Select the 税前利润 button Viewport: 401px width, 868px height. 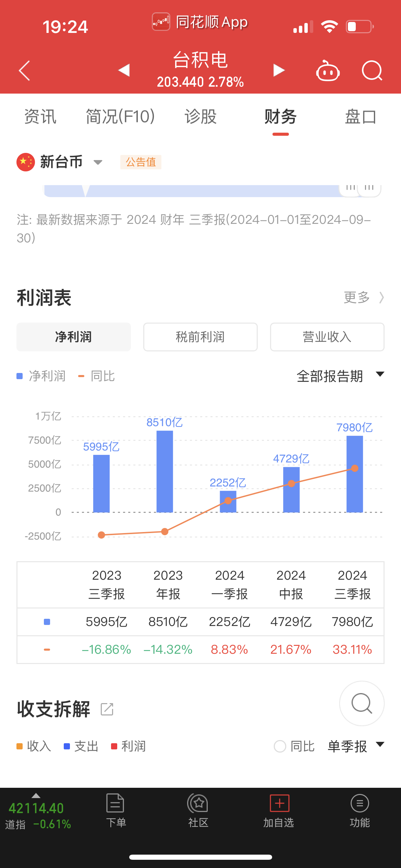click(200, 337)
